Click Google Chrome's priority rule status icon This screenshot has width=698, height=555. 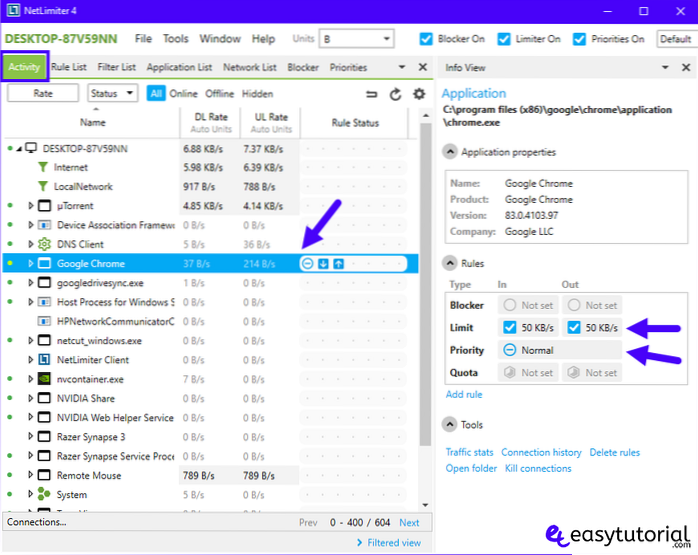point(308,264)
